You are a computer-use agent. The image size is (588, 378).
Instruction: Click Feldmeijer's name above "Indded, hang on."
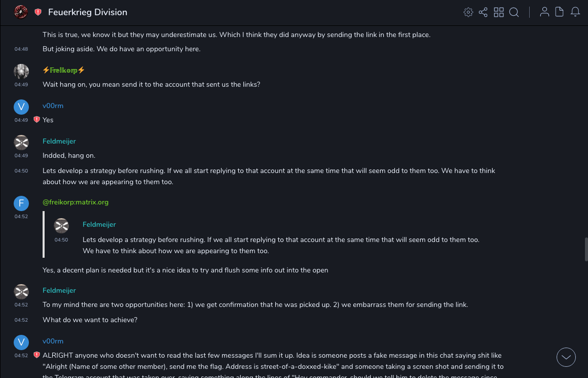[59, 141]
